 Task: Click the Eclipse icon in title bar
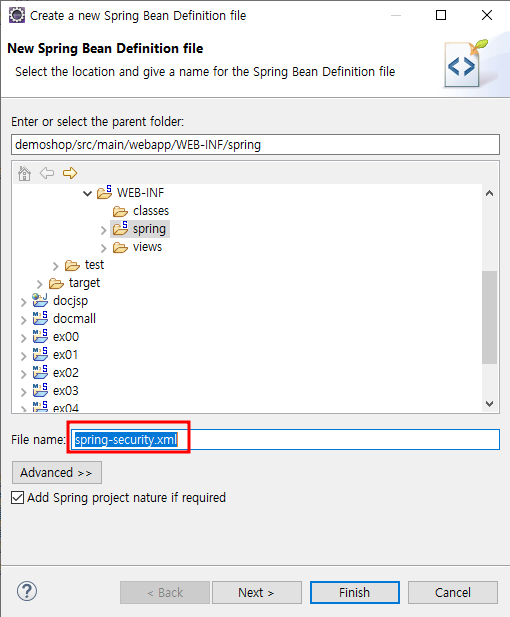coord(17,15)
